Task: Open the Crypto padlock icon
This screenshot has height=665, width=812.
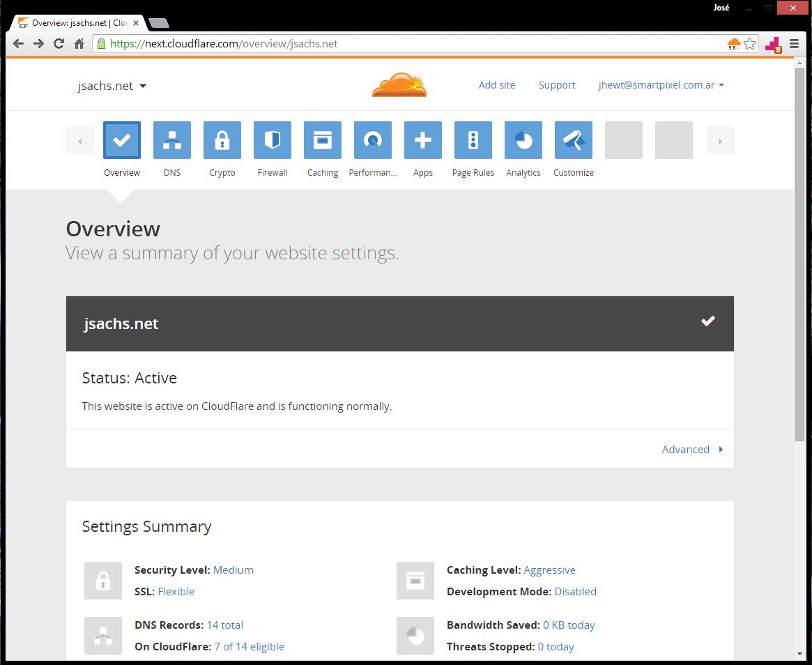Action: (222, 140)
